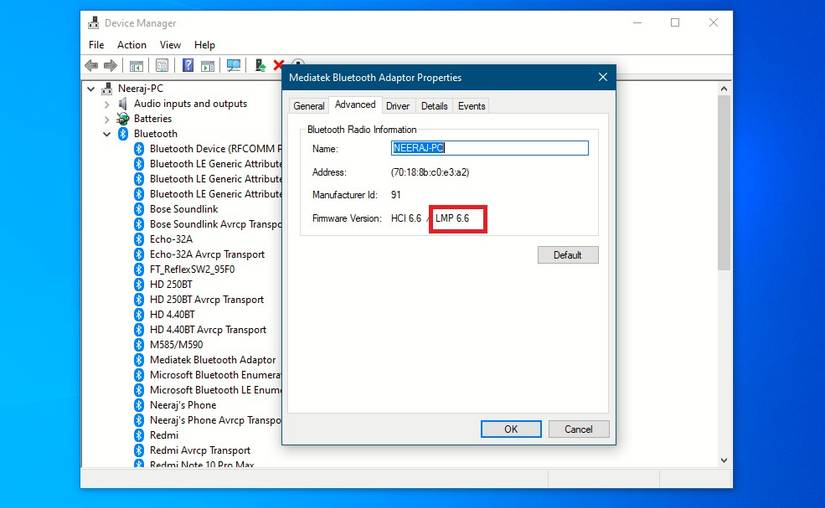Screen dimensions: 825x508
Task: Click the Forward arrow in Device Manager toolbar
Action: point(110,66)
